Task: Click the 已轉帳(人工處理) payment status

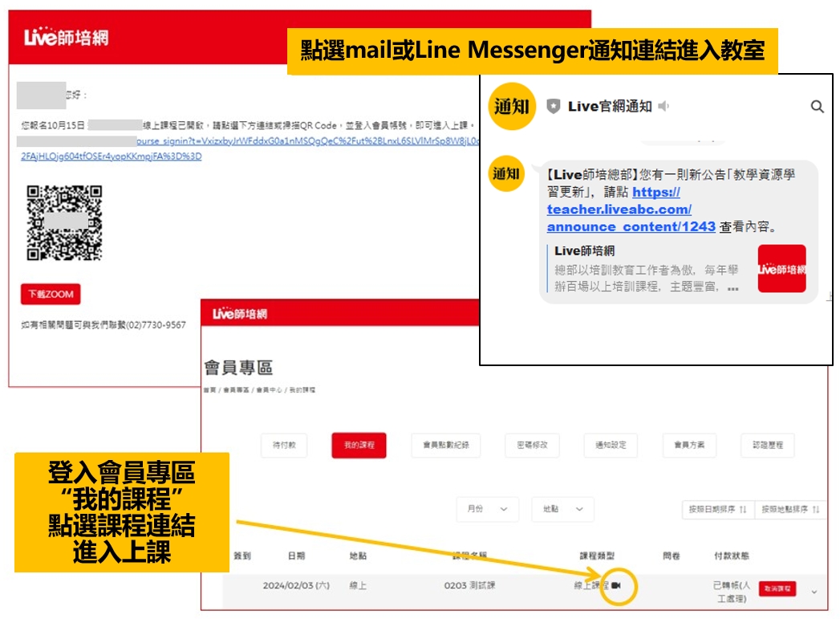Action: 732,592
